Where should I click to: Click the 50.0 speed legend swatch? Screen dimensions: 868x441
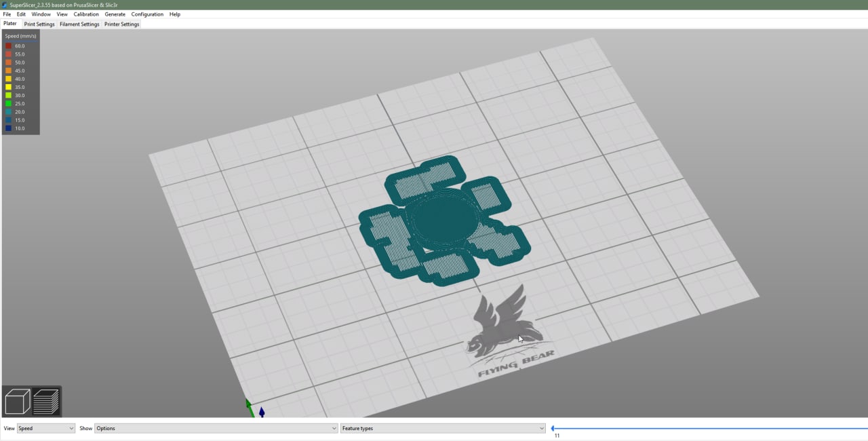pos(9,62)
